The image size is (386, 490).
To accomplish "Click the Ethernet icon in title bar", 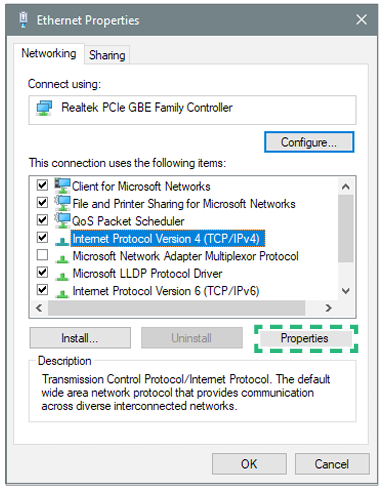I will click(23, 20).
